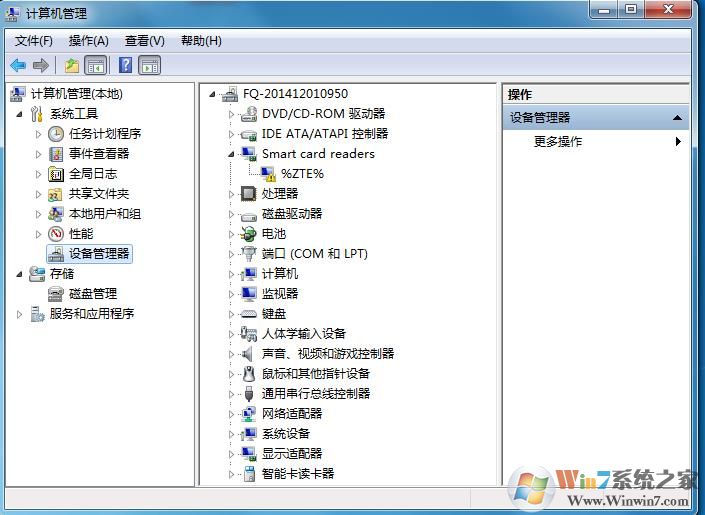Click the 声音、视频和游戏控制器 speaker icon

[248, 354]
